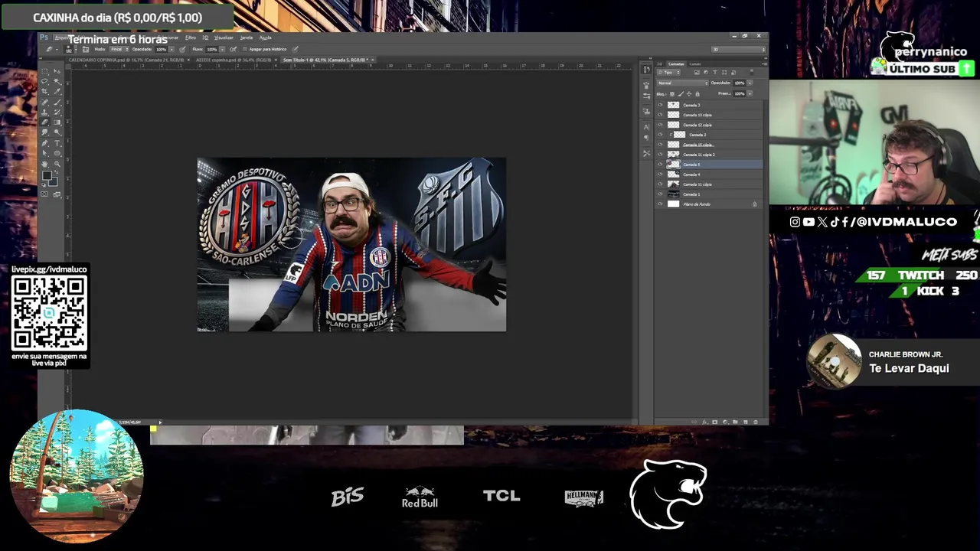The width and height of the screenshot is (980, 551).
Task: Select the Eraser tool in toolbox
Action: (44, 122)
